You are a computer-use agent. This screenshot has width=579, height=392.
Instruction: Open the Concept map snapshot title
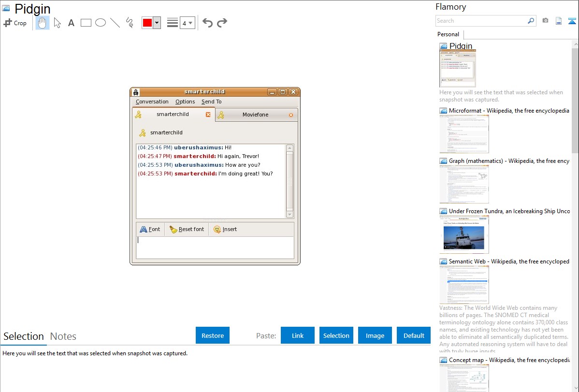[509, 360]
